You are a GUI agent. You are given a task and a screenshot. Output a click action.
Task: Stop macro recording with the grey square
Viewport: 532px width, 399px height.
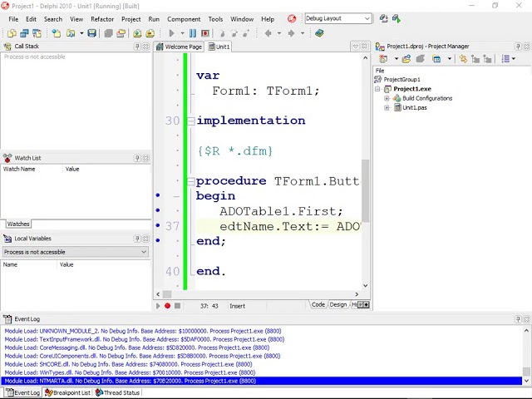click(177, 306)
